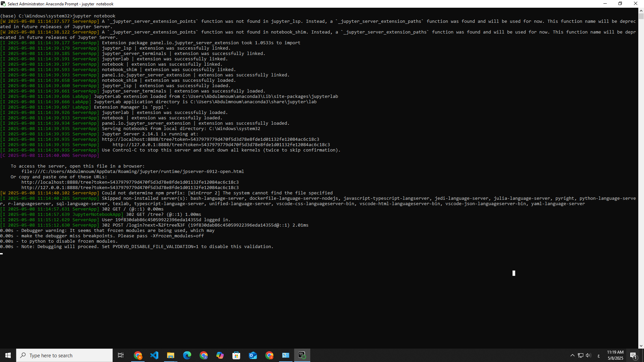Click the volume speaker tray icon

click(x=588, y=355)
